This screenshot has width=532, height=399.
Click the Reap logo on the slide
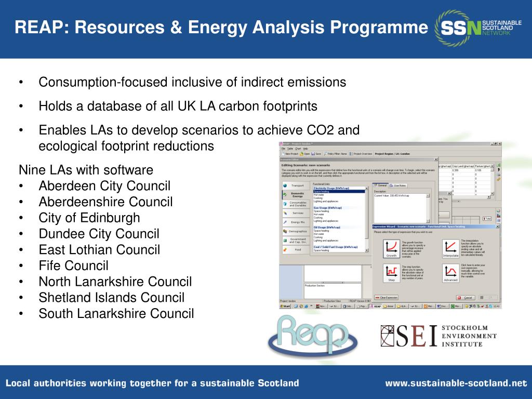pyautogui.click(x=312, y=337)
